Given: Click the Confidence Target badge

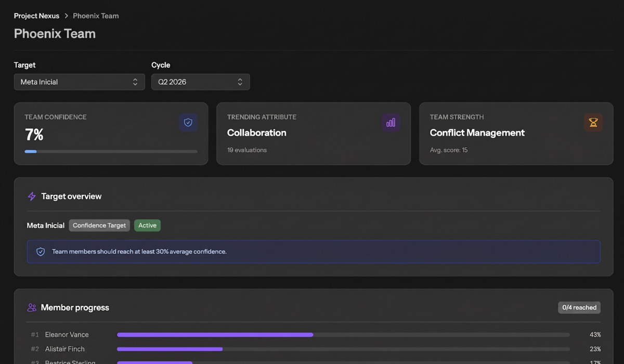Looking at the screenshot, I should pyautogui.click(x=99, y=225).
